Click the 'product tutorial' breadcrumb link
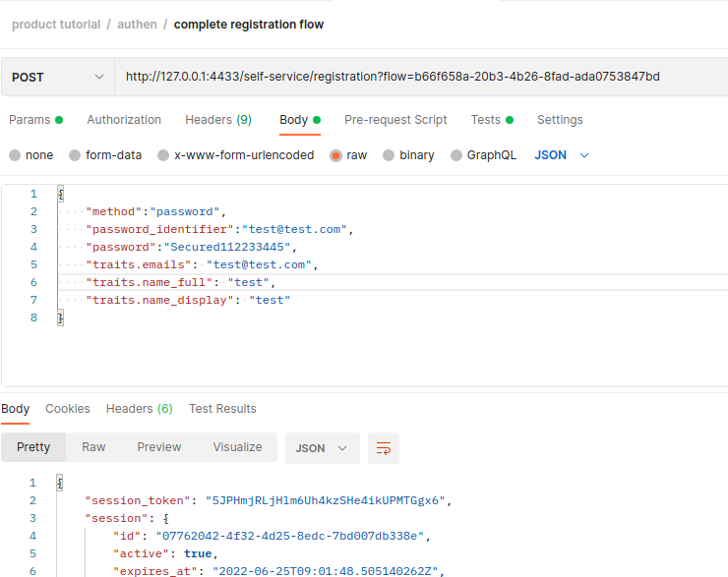 (x=56, y=25)
